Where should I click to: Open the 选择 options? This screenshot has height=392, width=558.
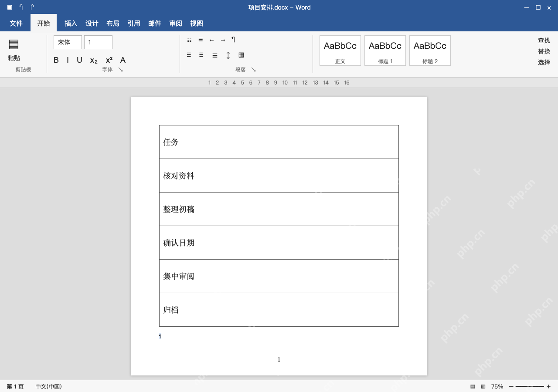[544, 62]
